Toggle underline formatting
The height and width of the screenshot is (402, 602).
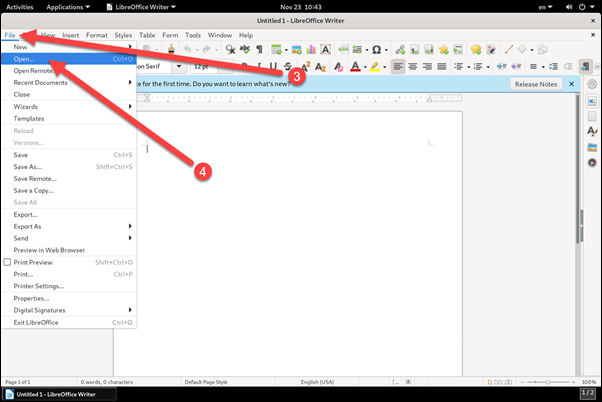[273, 66]
